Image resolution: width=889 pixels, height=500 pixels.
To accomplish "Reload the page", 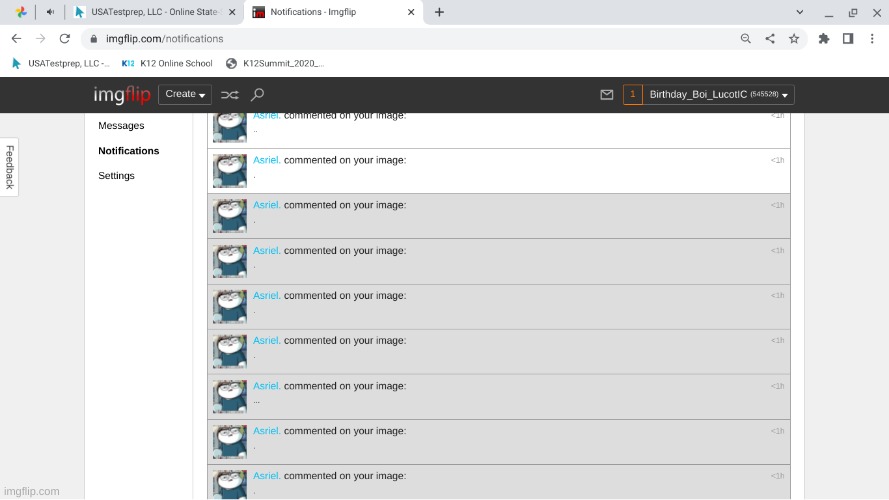I will click(x=65, y=39).
